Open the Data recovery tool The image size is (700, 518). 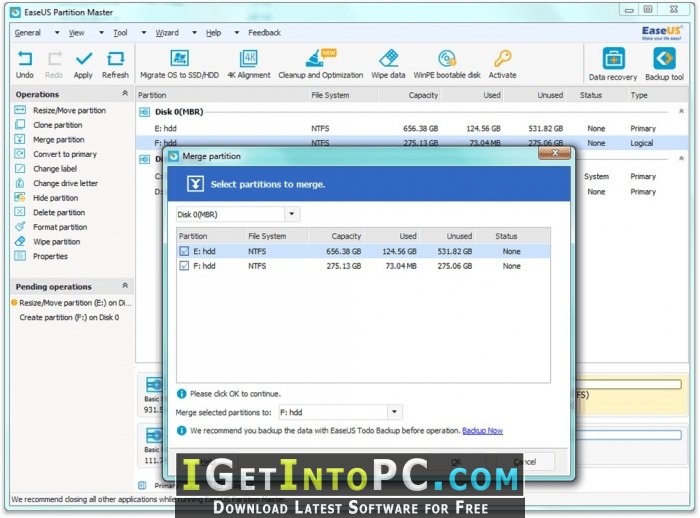tap(613, 64)
